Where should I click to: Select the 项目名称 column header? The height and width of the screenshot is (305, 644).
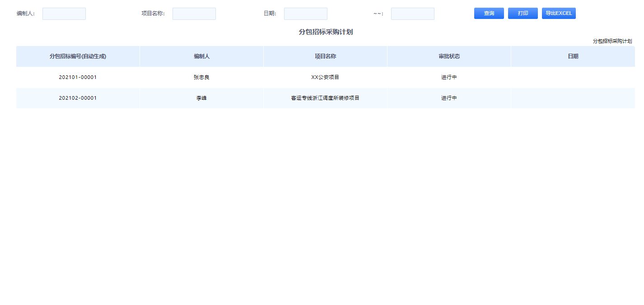click(x=325, y=56)
